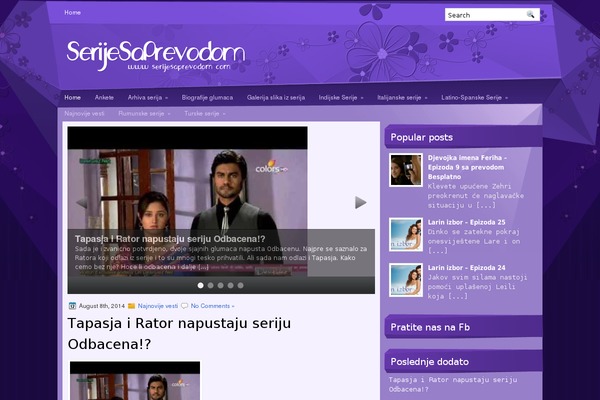Open the Ankete menu item
Image resolution: width=600 pixels, height=400 pixels.
104,98
